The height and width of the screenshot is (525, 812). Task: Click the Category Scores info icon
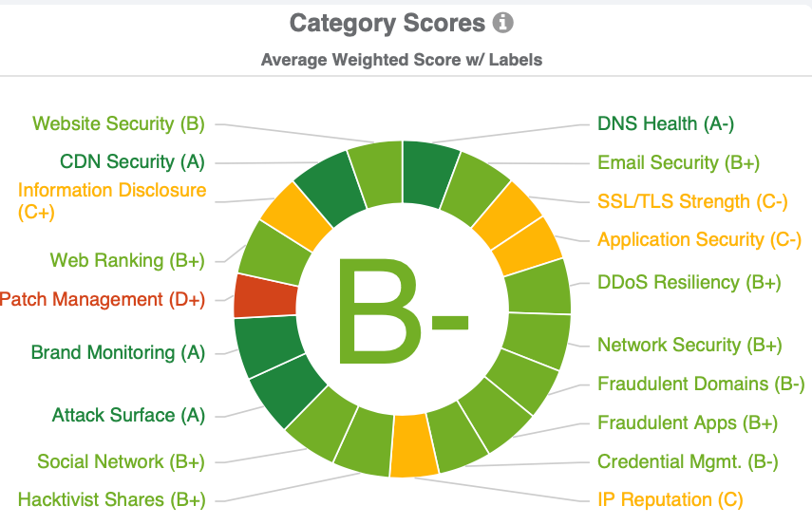[x=503, y=23]
